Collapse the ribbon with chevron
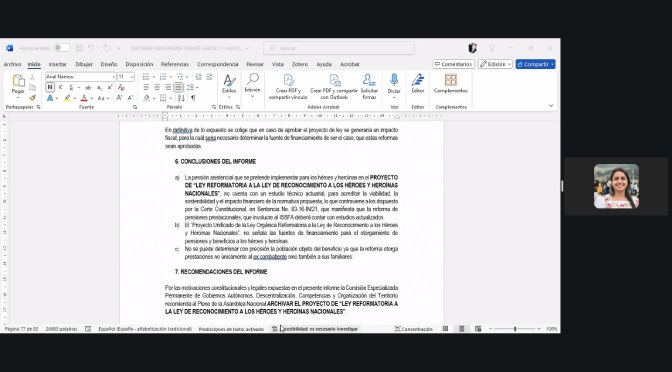 click(551, 105)
